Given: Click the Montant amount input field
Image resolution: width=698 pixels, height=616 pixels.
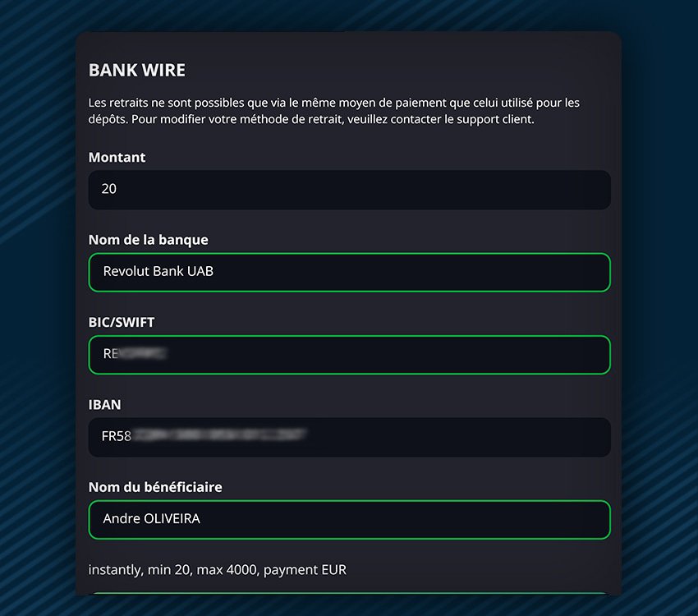Looking at the screenshot, I should (349, 190).
